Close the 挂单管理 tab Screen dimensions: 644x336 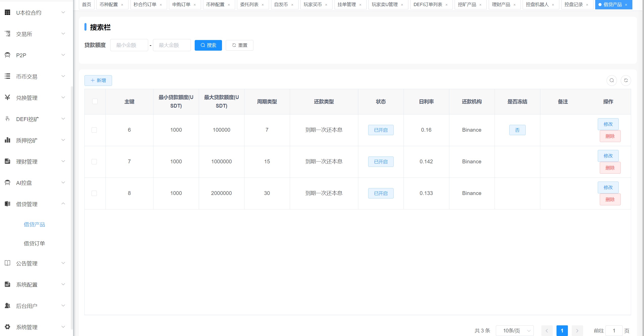pyautogui.click(x=360, y=5)
